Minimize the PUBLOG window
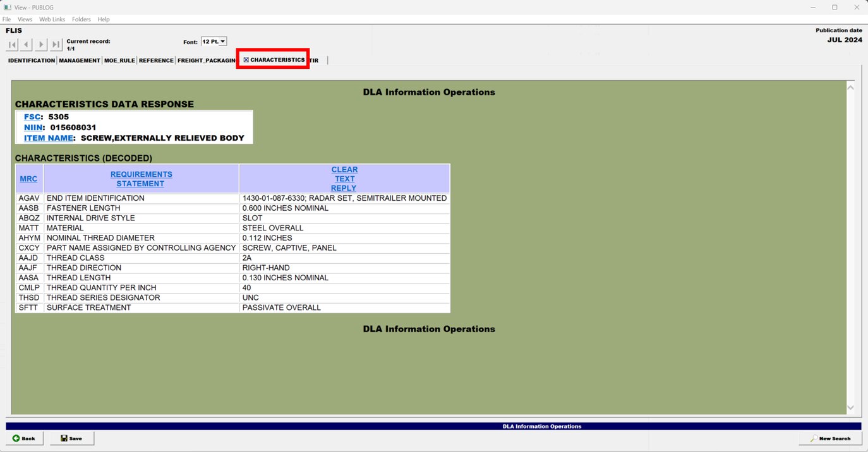 (x=812, y=7)
